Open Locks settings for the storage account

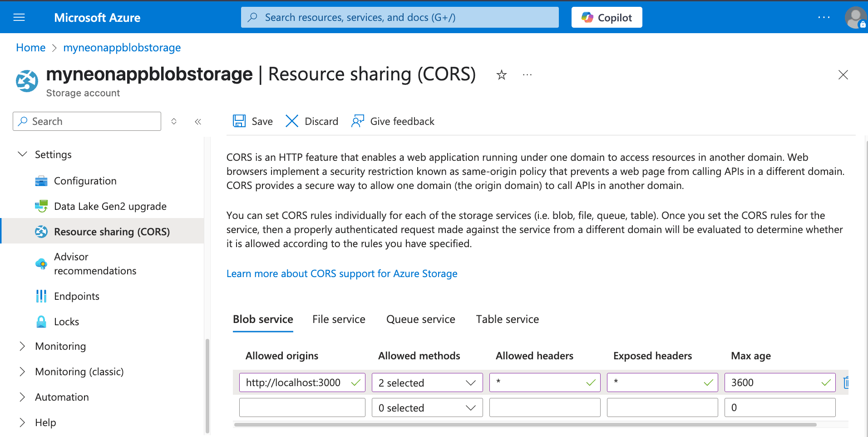coord(66,321)
